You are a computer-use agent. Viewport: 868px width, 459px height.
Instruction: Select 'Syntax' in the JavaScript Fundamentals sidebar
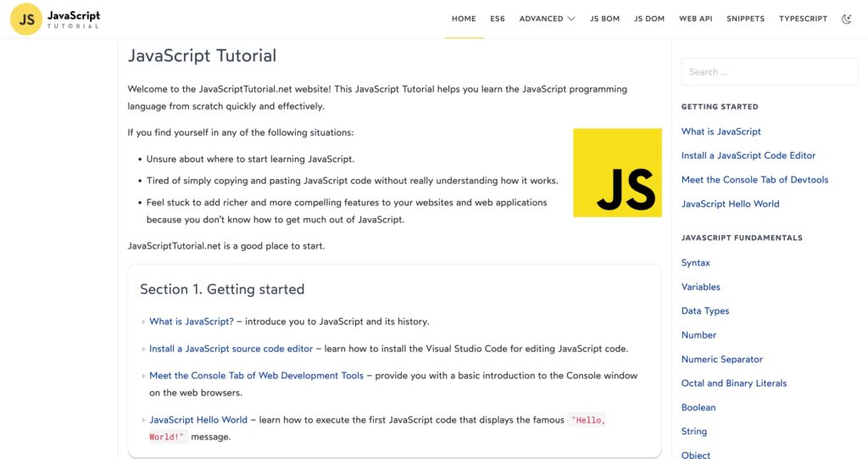tap(695, 263)
